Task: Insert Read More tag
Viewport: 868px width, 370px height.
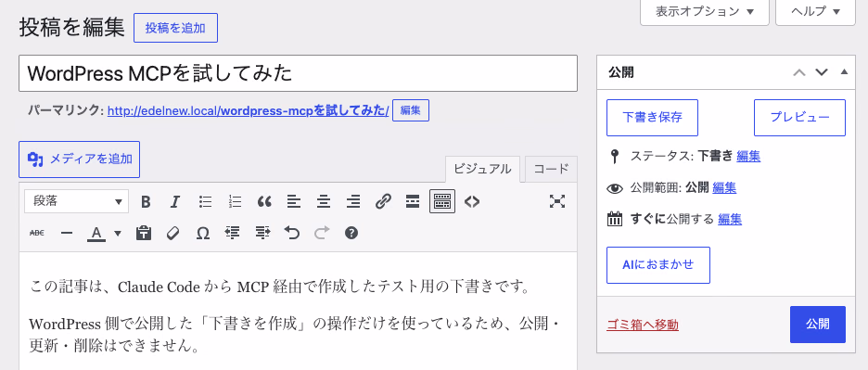Action: click(413, 201)
